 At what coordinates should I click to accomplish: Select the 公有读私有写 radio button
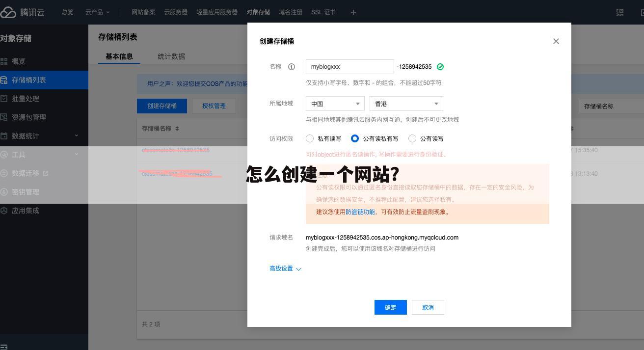355,139
